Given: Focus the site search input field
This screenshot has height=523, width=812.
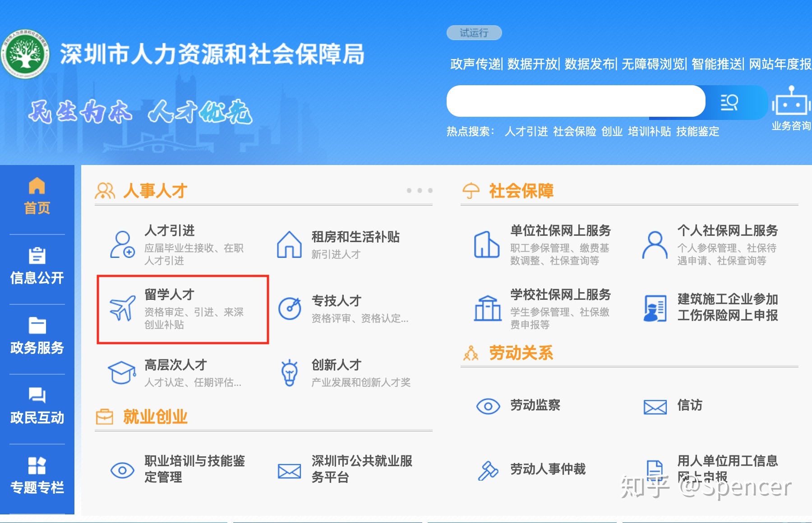Looking at the screenshot, I should 576,101.
